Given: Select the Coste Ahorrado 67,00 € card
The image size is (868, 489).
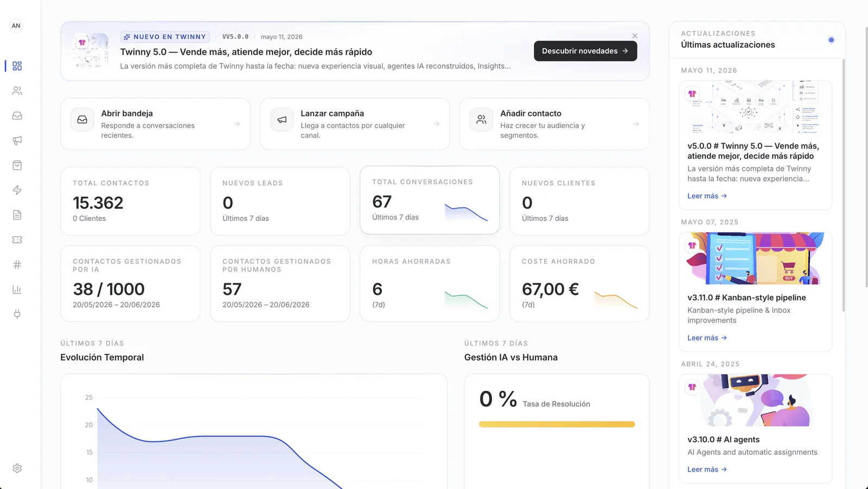Looking at the screenshot, I should pos(579,284).
